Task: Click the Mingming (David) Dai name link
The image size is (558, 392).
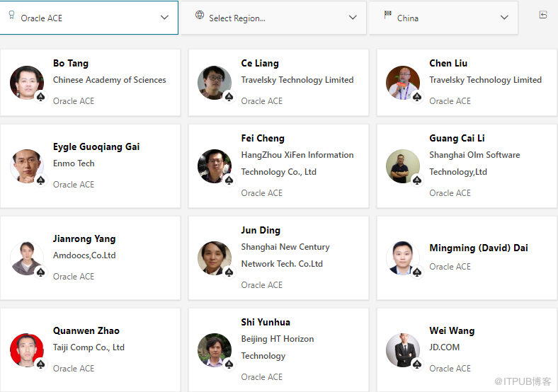Action: click(478, 248)
